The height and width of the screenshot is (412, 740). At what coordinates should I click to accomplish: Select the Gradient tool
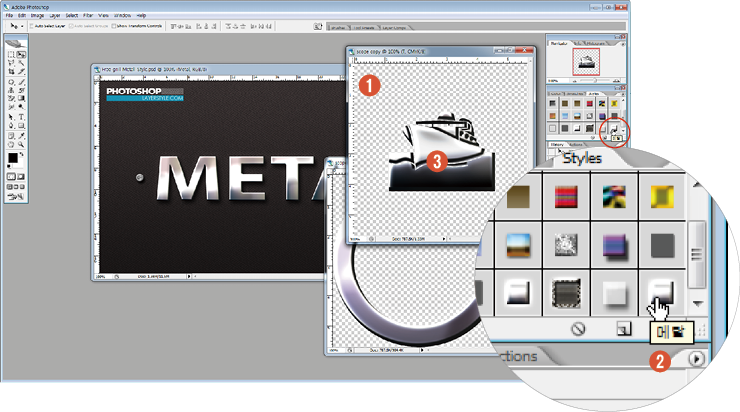[x=21, y=99]
